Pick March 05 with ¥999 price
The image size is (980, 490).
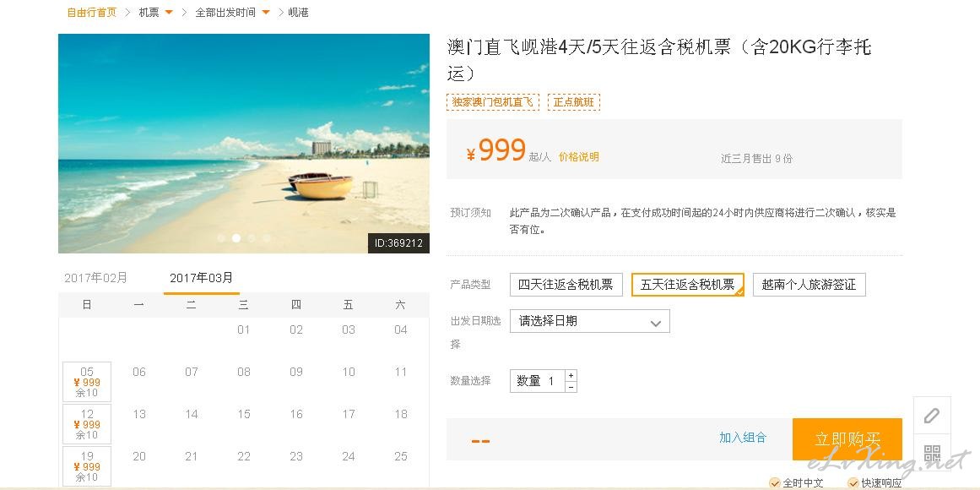pos(87,382)
